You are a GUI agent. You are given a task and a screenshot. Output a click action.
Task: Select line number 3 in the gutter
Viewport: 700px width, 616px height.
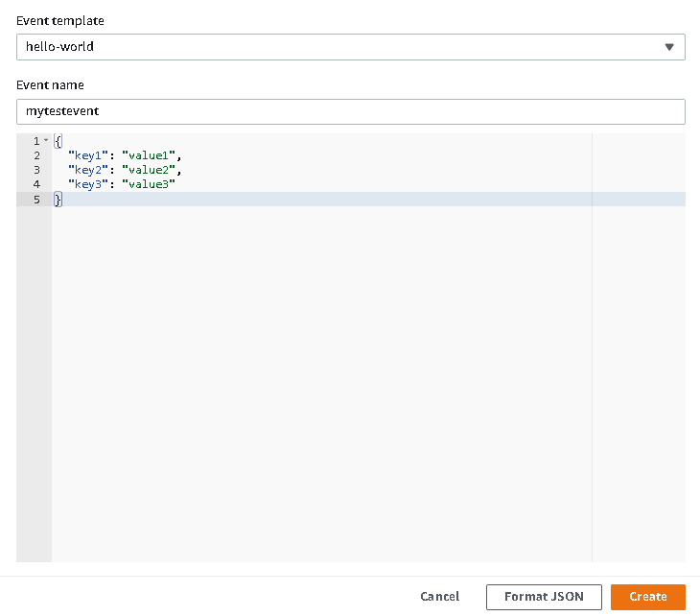pos(36,170)
